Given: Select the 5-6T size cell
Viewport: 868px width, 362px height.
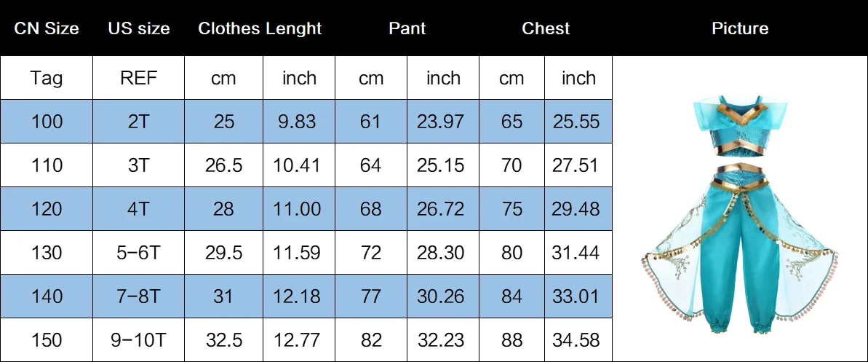Looking at the screenshot, I should click(x=138, y=253).
